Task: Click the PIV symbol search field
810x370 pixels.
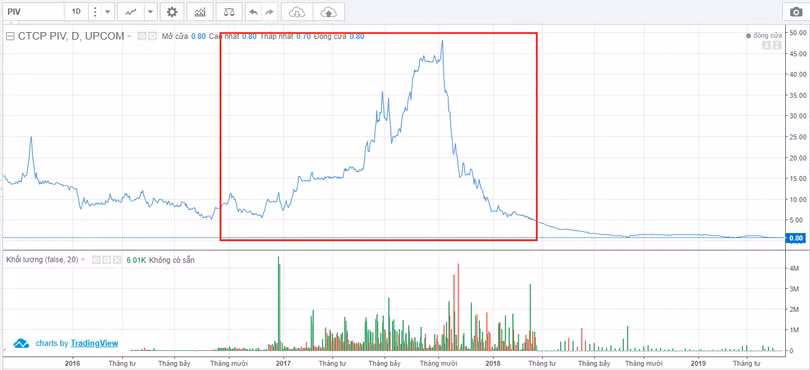Action: (33, 11)
